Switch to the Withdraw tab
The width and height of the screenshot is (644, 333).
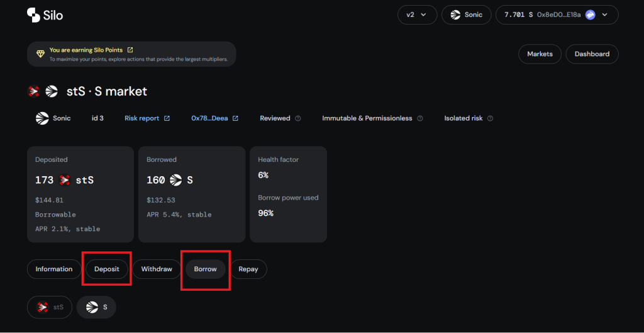pos(157,269)
